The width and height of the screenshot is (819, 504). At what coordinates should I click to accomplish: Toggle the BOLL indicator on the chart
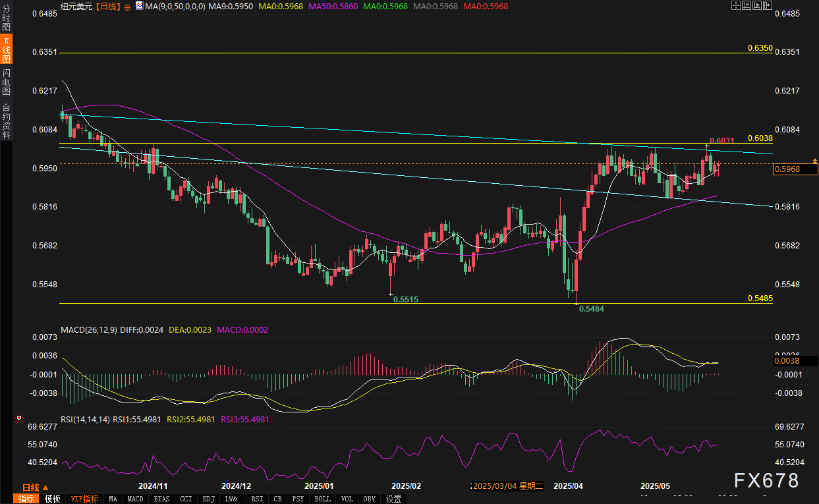pyautogui.click(x=323, y=499)
